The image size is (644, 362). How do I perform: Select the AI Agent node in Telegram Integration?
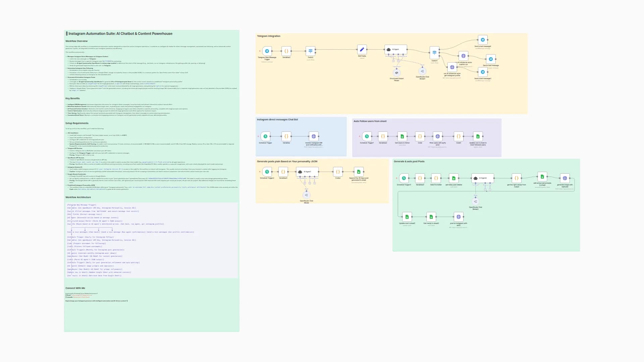(x=396, y=49)
